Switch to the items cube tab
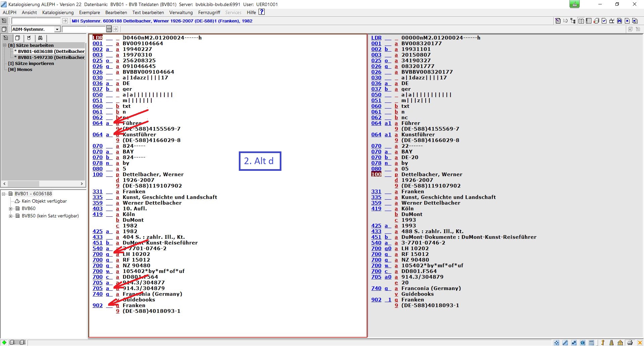This screenshot has width=644, height=346. (18, 38)
